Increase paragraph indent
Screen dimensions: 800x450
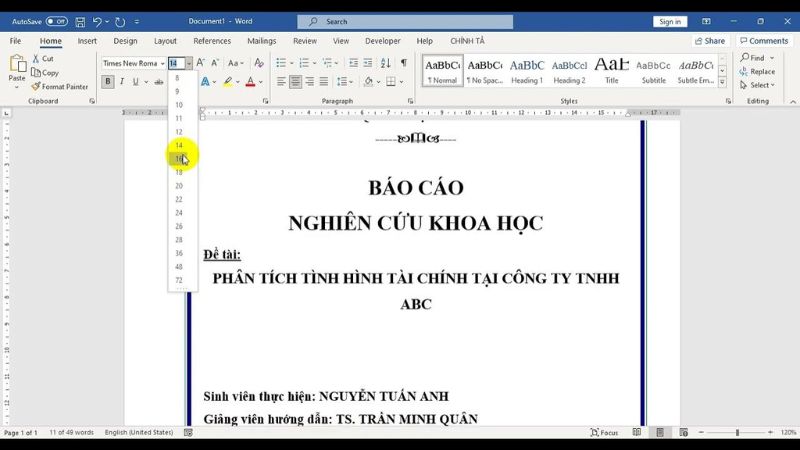(368, 63)
